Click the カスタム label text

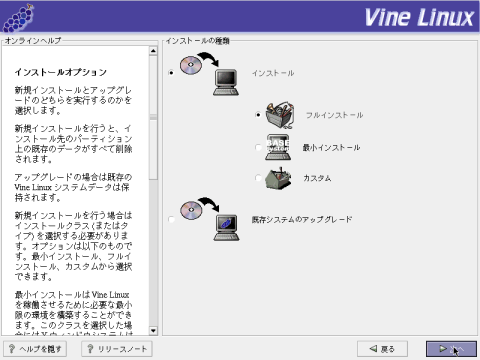tap(317, 178)
